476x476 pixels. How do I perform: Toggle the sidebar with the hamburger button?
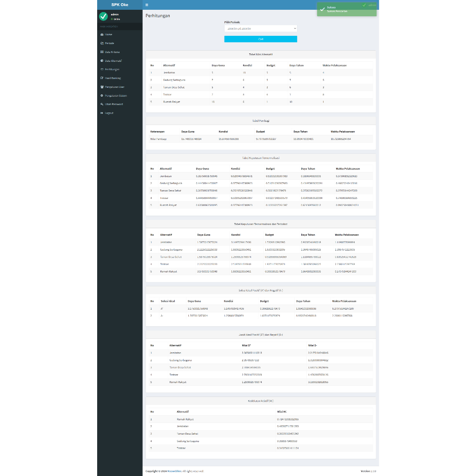(x=147, y=5)
